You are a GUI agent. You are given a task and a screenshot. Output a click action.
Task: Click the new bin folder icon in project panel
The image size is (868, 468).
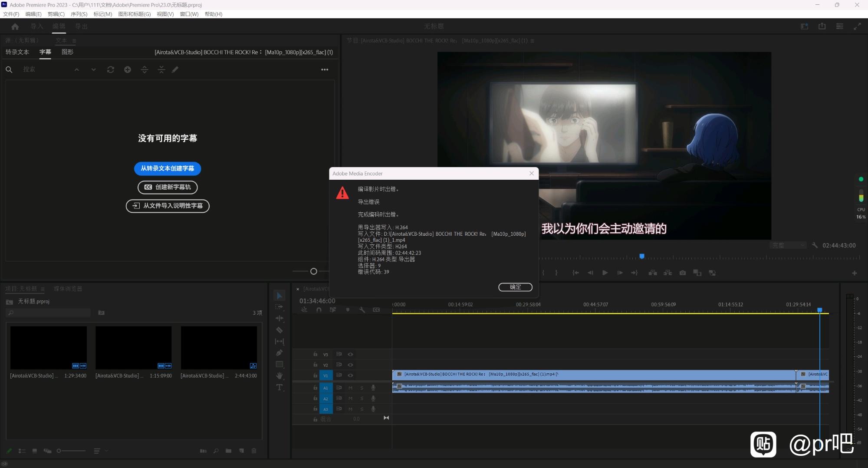coord(228,451)
